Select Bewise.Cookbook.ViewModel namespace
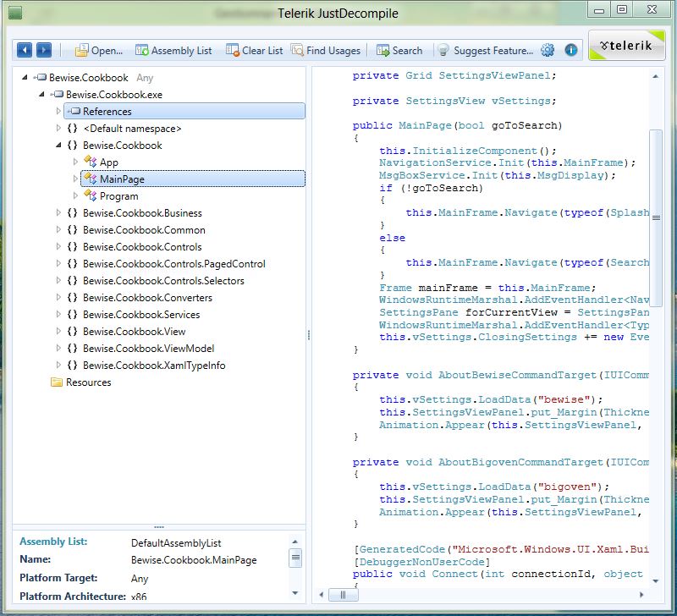 [x=149, y=348]
